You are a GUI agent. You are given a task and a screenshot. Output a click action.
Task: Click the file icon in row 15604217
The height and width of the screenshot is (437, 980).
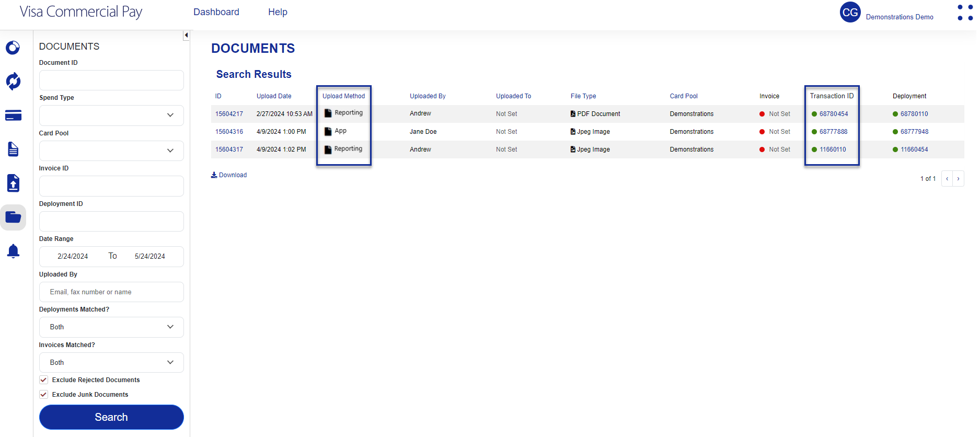[x=328, y=113]
